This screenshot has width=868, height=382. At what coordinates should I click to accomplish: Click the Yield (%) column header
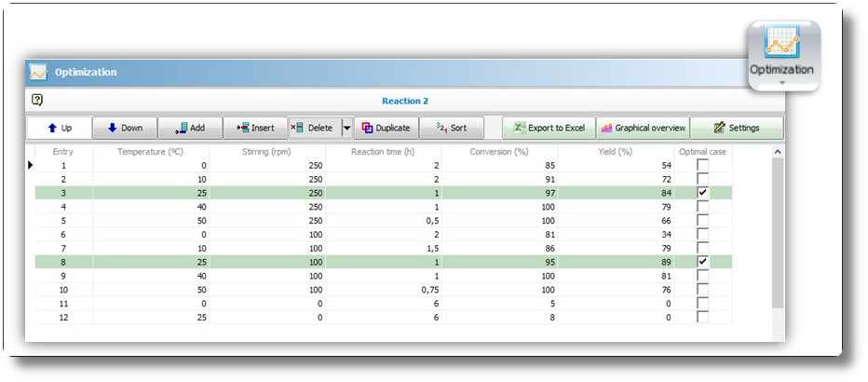(617, 151)
